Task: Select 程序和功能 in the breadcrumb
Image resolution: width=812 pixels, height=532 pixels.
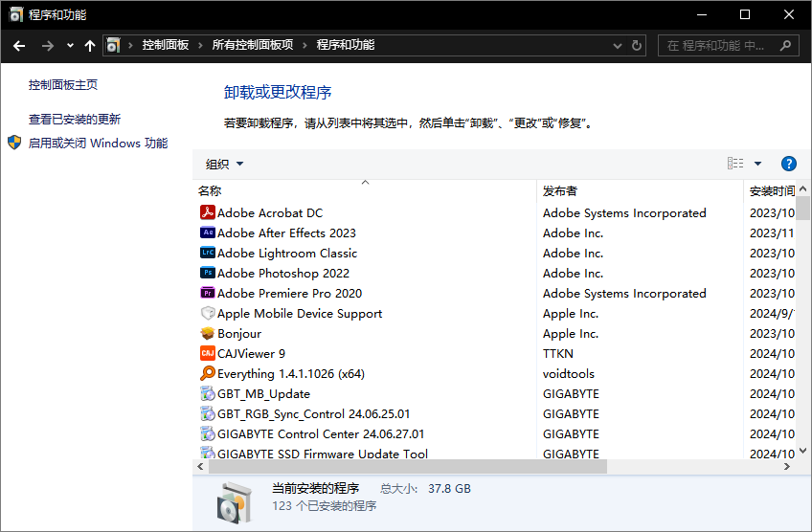Action: coord(346,45)
